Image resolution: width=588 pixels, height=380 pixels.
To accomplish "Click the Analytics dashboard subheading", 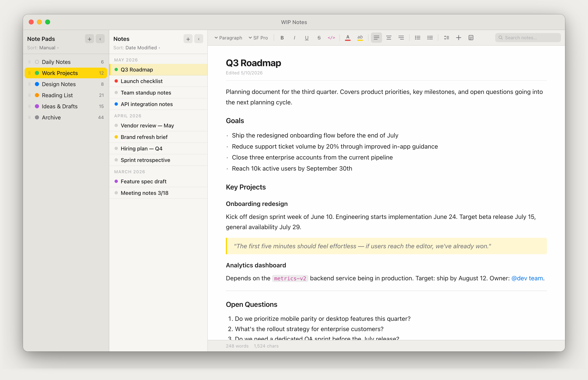I will click(x=256, y=265).
